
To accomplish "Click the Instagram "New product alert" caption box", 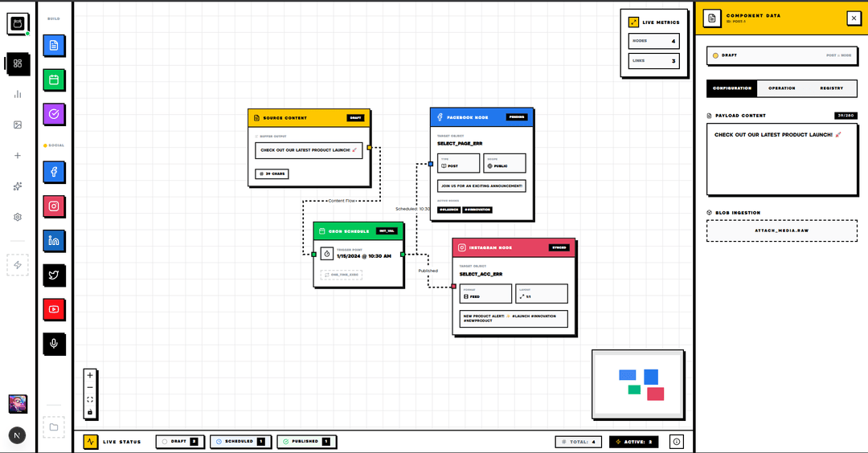I will pos(514,319).
